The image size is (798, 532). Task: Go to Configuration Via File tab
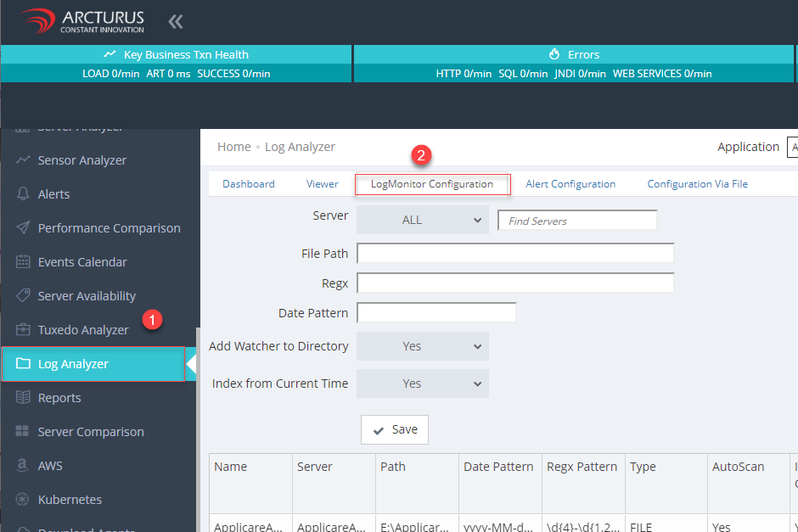pos(697,184)
